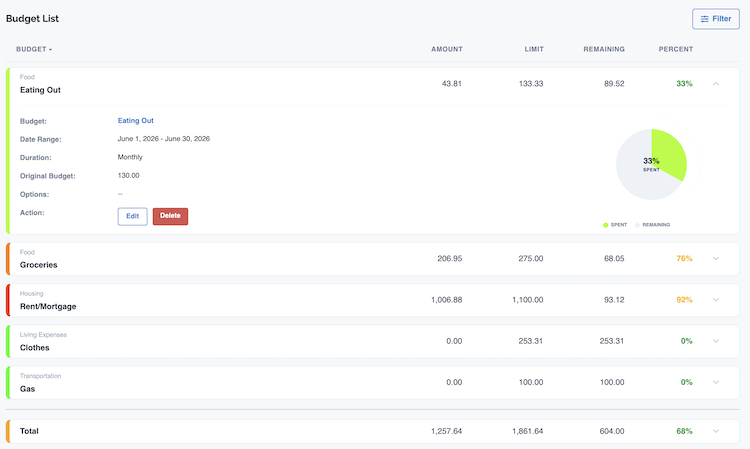Expand the Gas budget row

coord(716,382)
